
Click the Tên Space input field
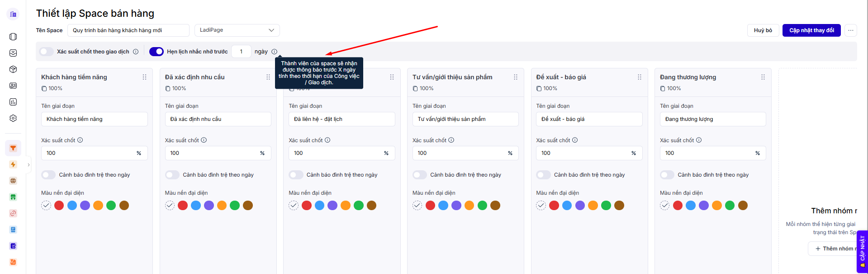point(128,30)
